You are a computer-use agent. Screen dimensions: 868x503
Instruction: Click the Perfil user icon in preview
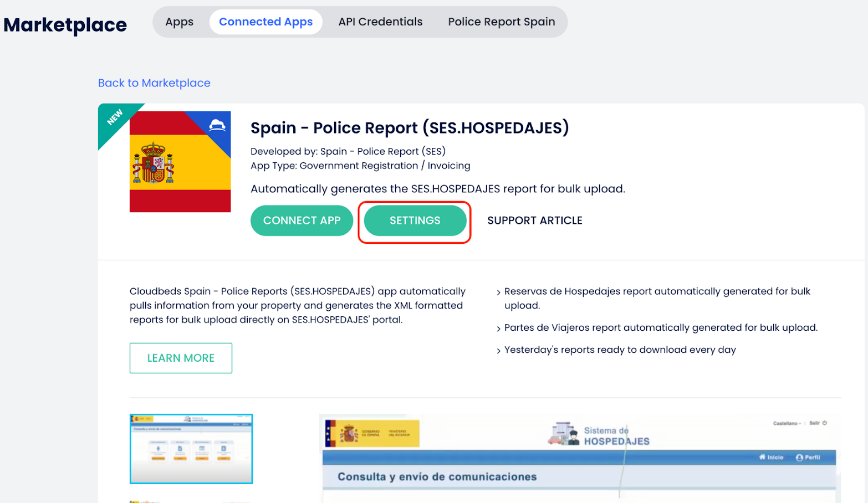pyautogui.click(x=799, y=458)
